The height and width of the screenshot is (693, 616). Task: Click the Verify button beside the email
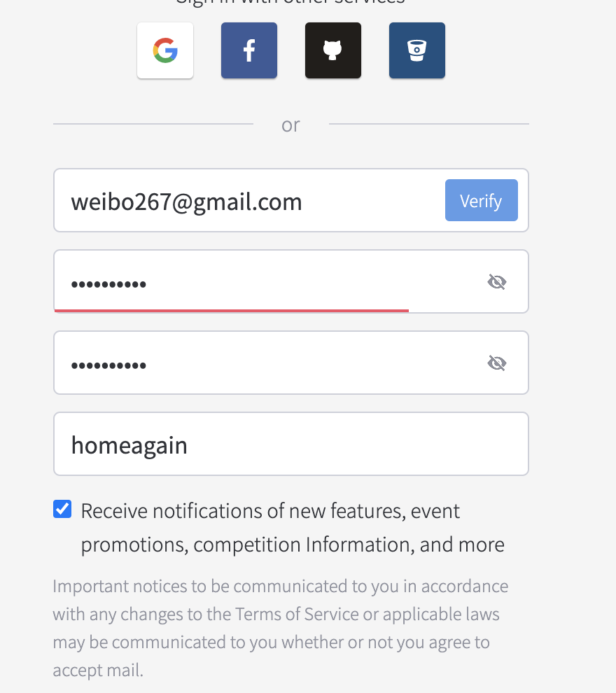[x=482, y=200]
